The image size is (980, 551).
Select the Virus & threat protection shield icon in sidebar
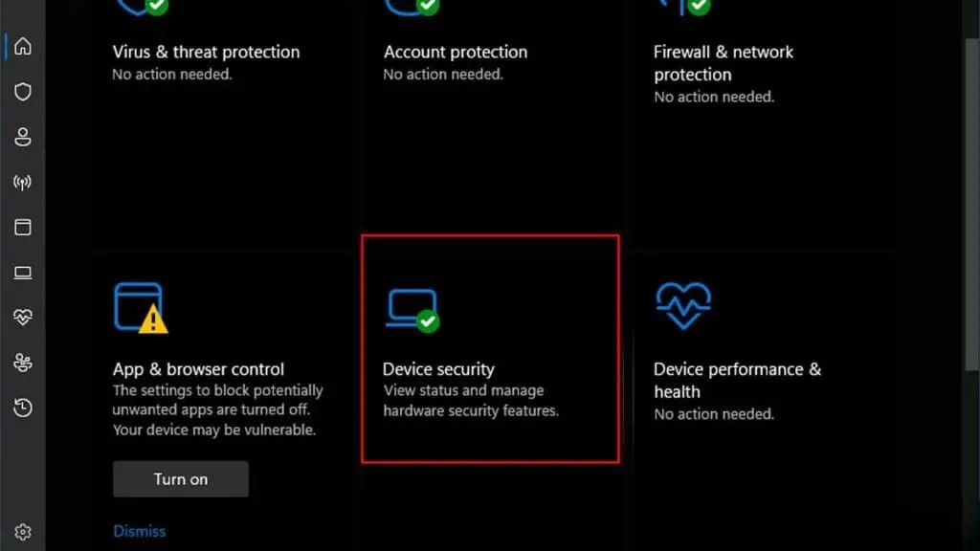pyautogui.click(x=23, y=92)
